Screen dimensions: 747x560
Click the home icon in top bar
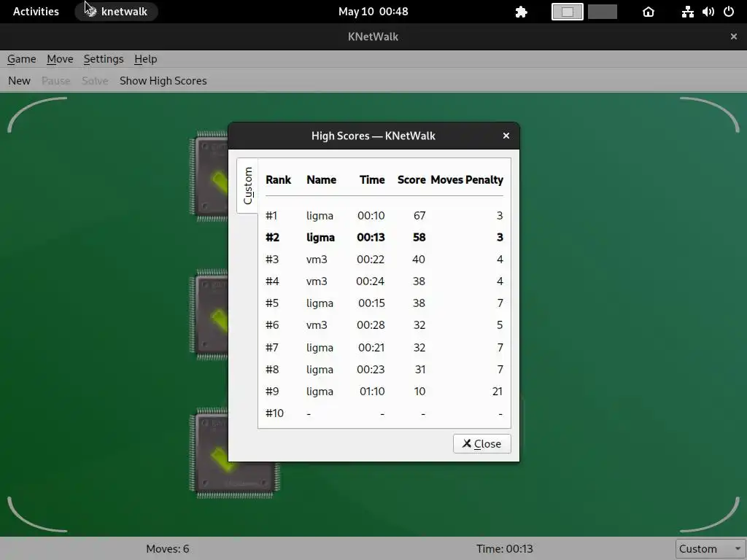click(649, 12)
